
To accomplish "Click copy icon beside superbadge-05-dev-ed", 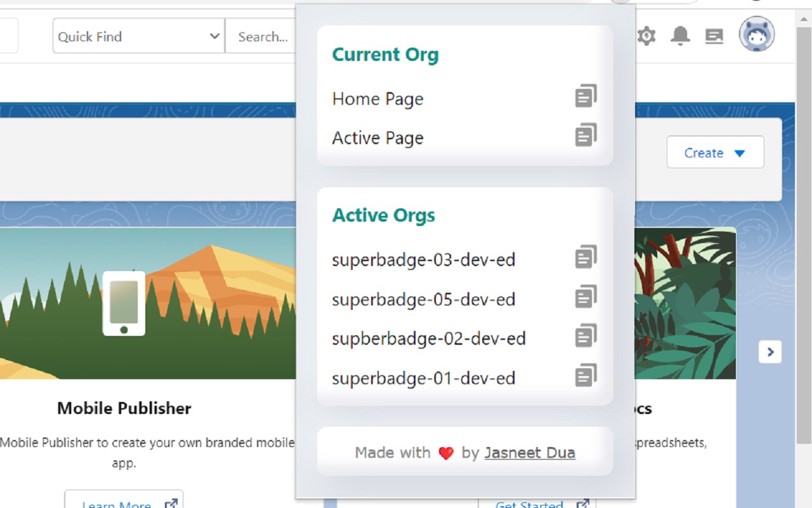I will 586,297.
